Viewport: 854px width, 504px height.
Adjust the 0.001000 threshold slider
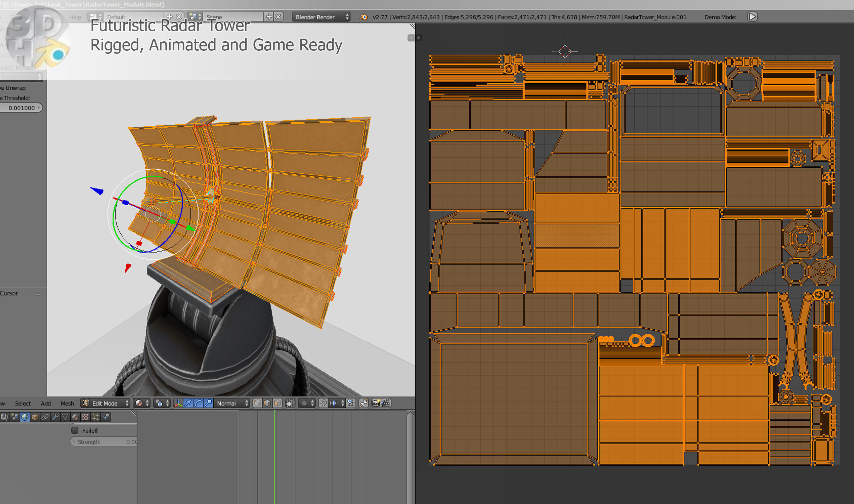(x=22, y=108)
